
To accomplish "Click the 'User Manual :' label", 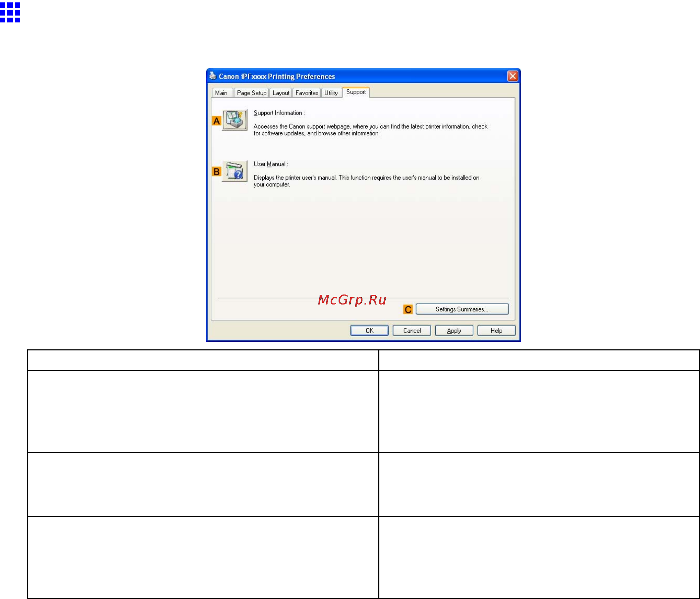I will click(271, 164).
